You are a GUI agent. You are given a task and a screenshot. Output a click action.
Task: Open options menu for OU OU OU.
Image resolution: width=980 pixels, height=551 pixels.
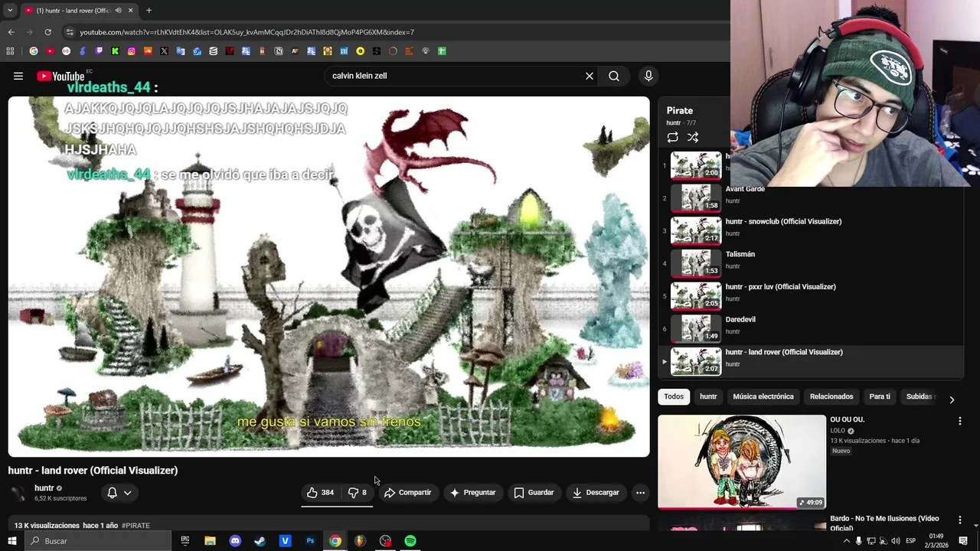(x=959, y=421)
